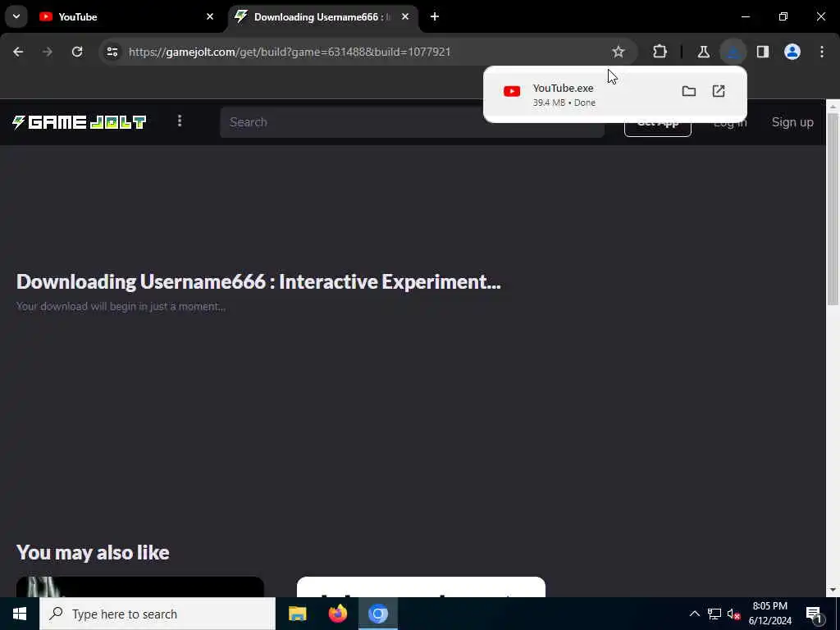
Task: Open the first recommended game thumbnail
Action: click(x=139, y=587)
